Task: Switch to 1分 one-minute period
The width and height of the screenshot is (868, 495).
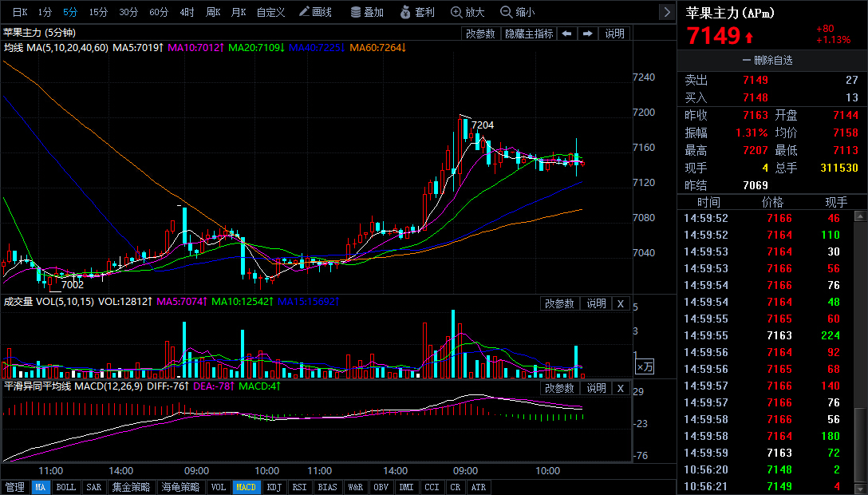Action: point(45,12)
